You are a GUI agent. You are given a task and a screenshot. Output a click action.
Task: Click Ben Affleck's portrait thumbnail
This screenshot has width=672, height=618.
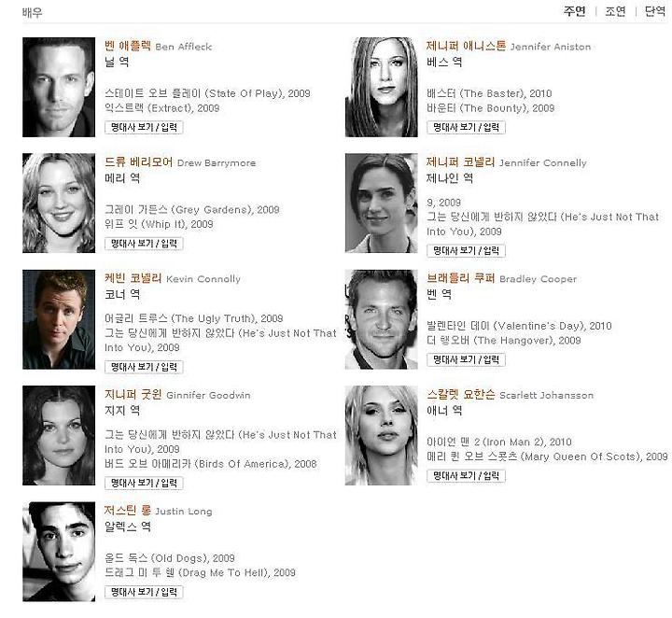tap(59, 87)
